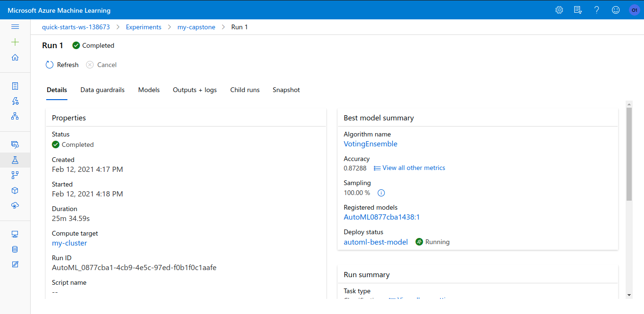Click the scrollbar down arrow
Viewport: 644px width, 314px height.
click(x=629, y=295)
